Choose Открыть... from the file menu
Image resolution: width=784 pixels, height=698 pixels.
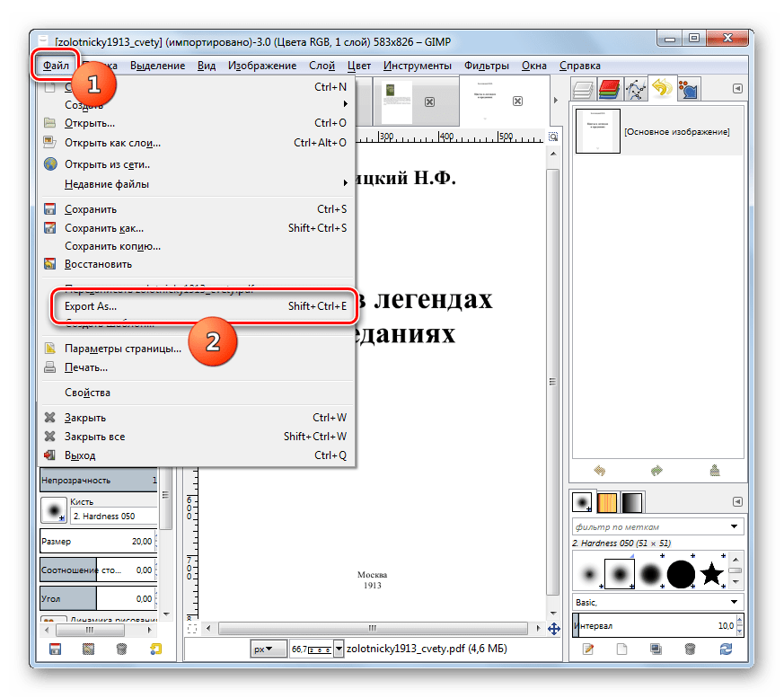tap(197, 123)
